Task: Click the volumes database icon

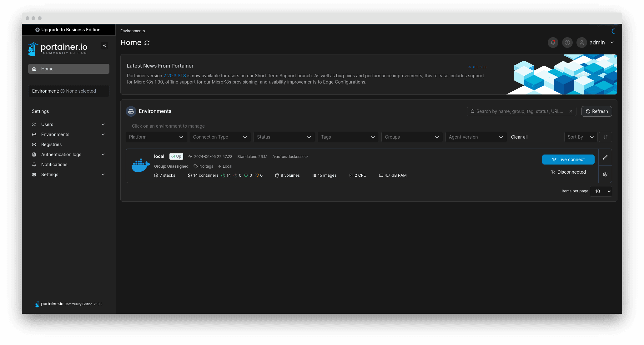Action: 277,175
